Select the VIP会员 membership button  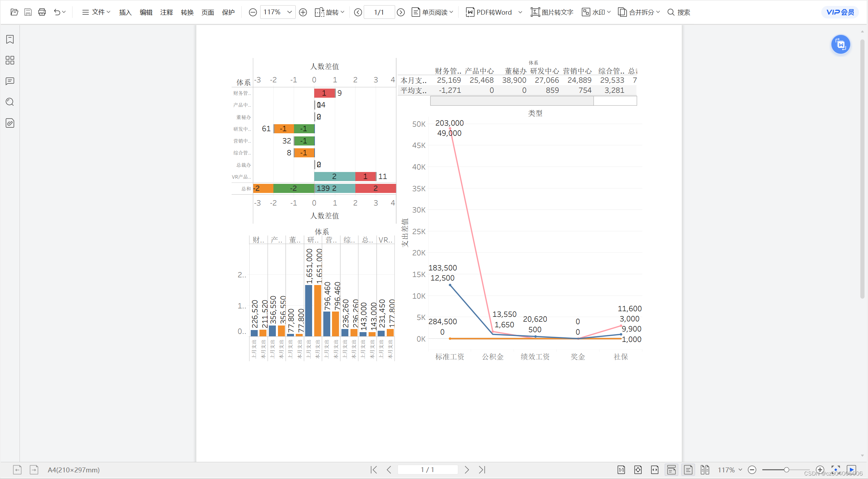tap(837, 11)
